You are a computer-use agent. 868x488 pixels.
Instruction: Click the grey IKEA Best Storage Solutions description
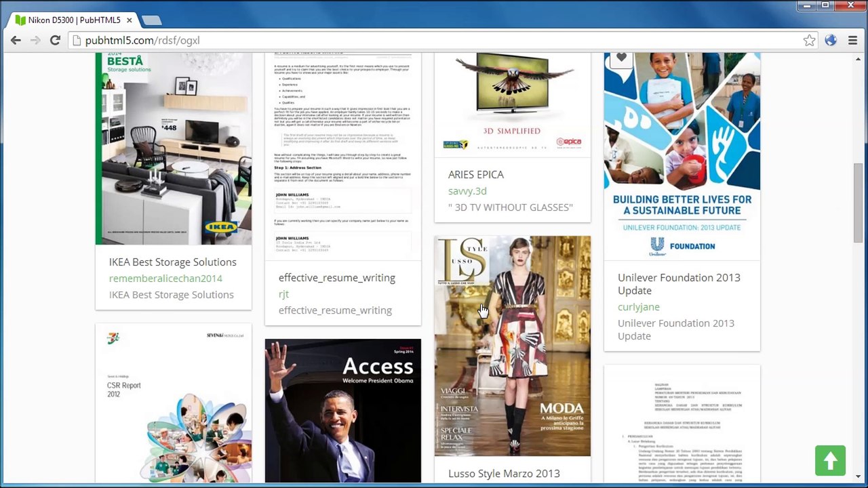pos(172,295)
